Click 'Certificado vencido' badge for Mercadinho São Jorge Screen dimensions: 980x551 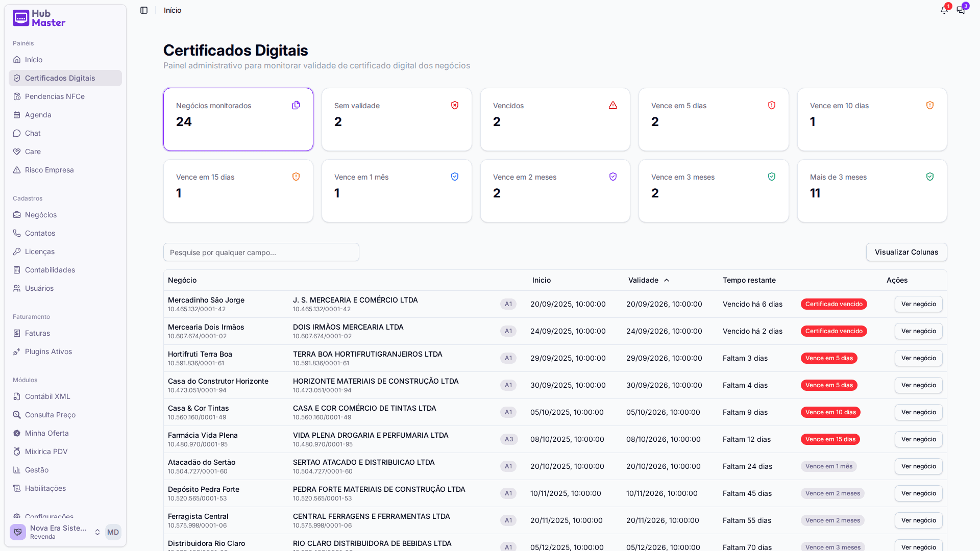[834, 304]
